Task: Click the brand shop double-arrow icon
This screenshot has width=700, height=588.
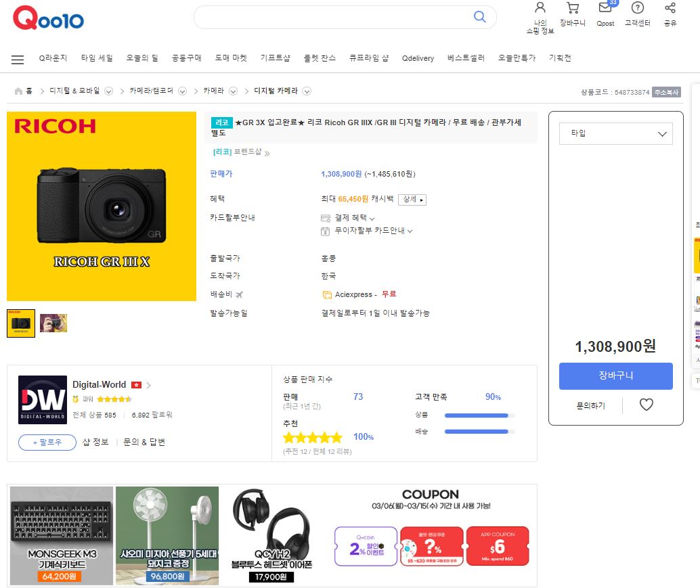Action: coord(267,154)
